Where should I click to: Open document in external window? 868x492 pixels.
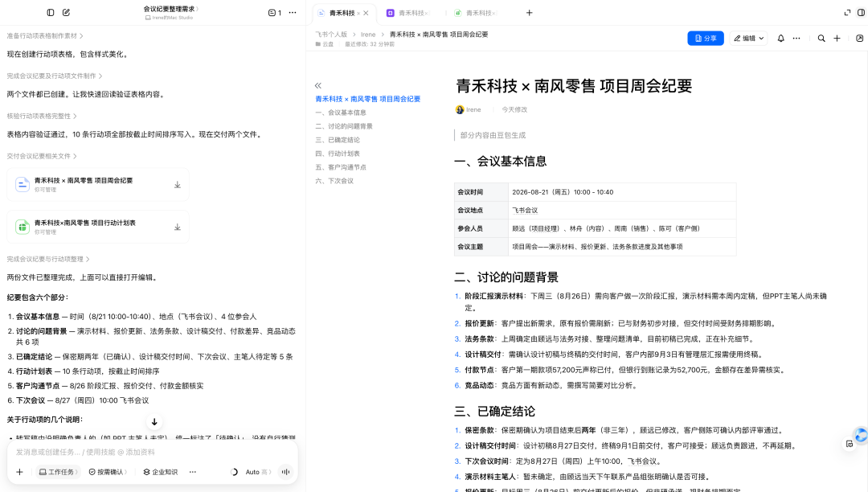click(859, 39)
